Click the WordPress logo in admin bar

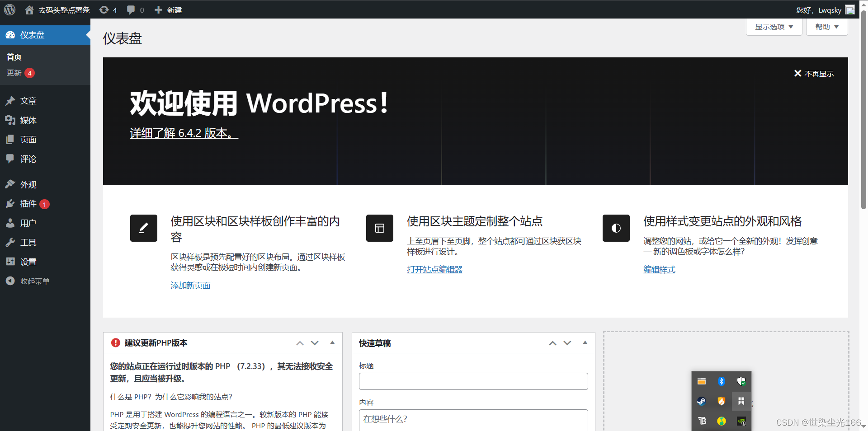(x=9, y=9)
